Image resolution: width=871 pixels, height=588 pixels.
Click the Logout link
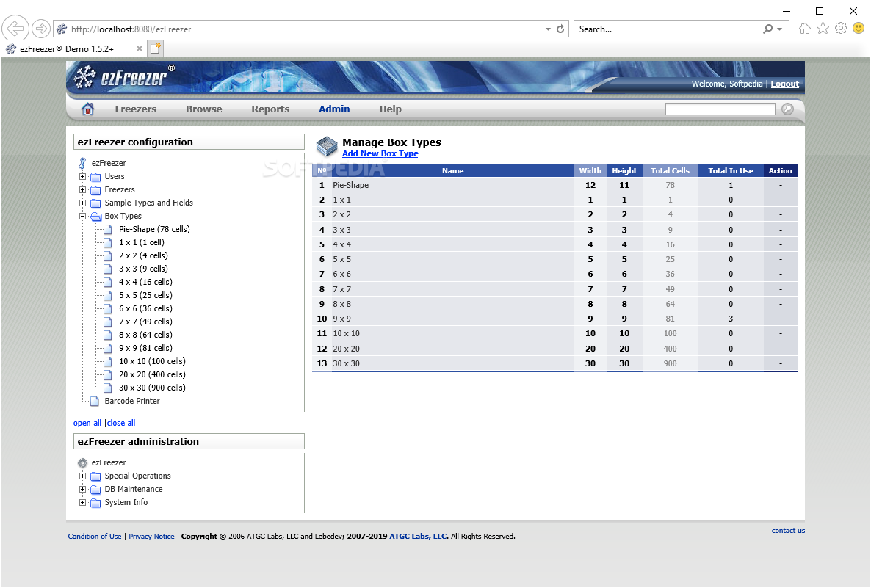tap(784, 84)
